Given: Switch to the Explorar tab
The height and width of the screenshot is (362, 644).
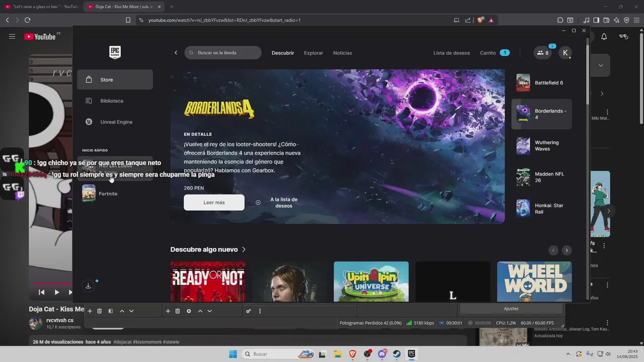Looking at the screenshot, I should (313, 53).
